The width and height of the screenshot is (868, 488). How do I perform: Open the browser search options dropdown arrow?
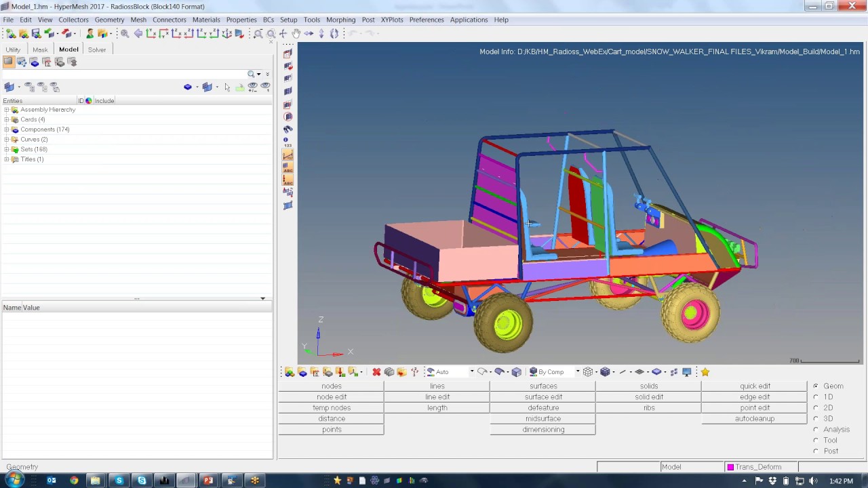coord(259,74)
